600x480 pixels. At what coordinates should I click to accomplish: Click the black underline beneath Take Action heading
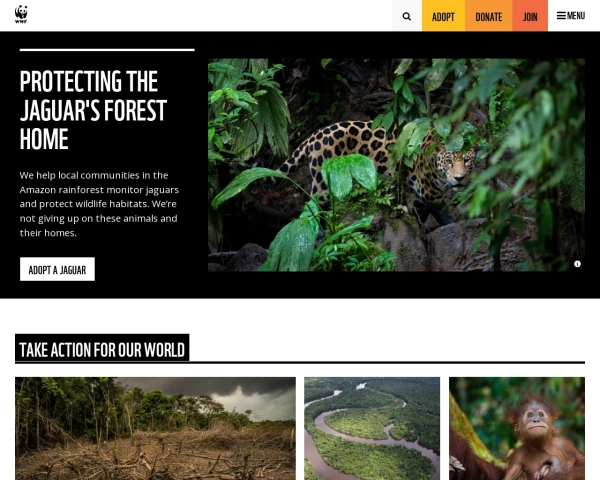coord(300,362)
